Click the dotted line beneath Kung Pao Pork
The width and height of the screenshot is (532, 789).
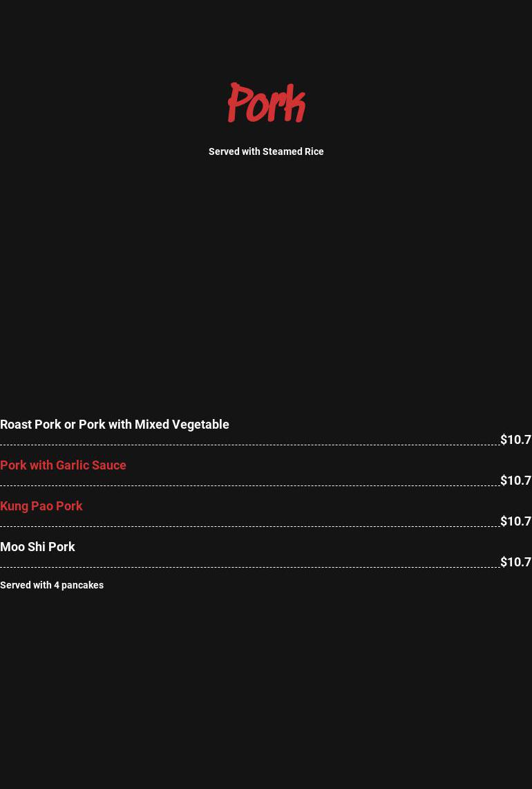pyautogui.click(x=249, y=526)
